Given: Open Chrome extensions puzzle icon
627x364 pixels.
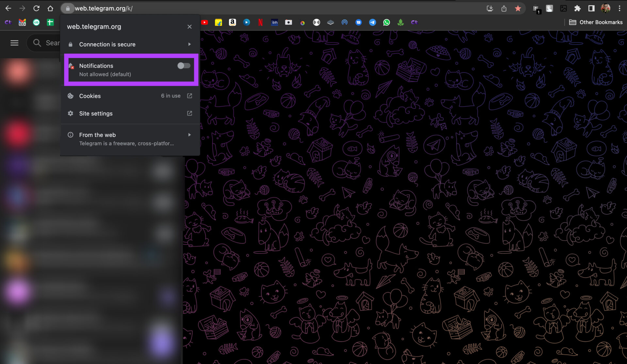Looking at the screenshot, I should click(x=577, y=8).
